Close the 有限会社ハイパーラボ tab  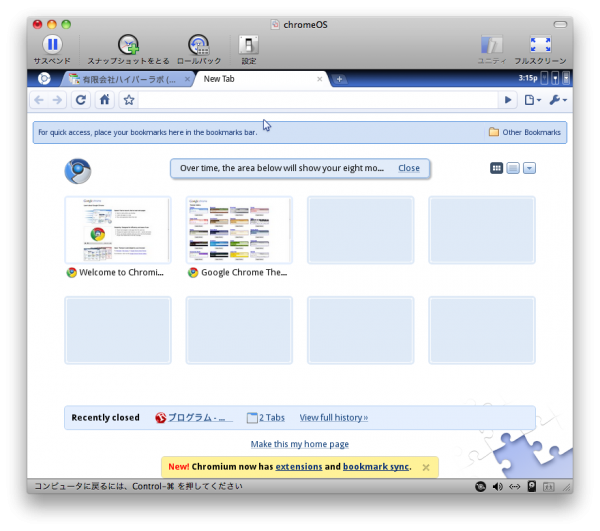(187, 79)
